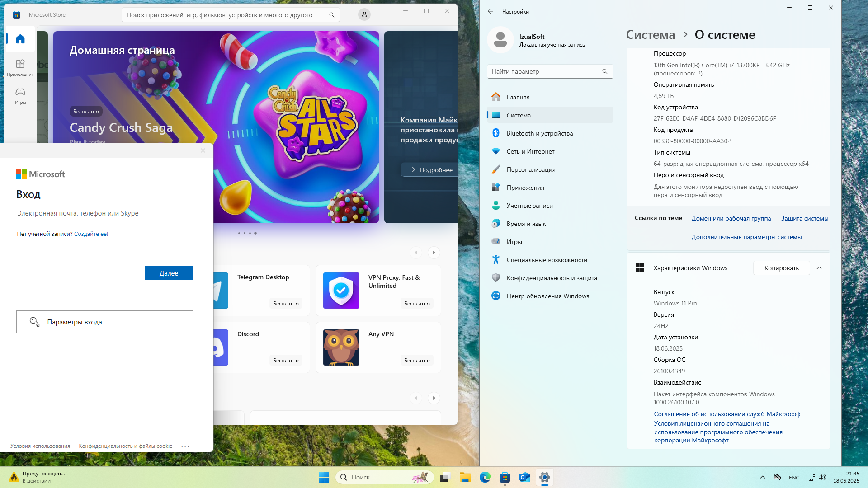This screenshot has width=868, height=488.
Task: Open Сеть и Интернет settings
Action: click(550, 151)
